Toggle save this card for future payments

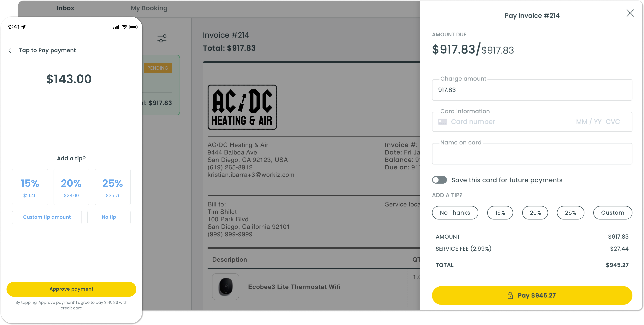pos(439,180)
